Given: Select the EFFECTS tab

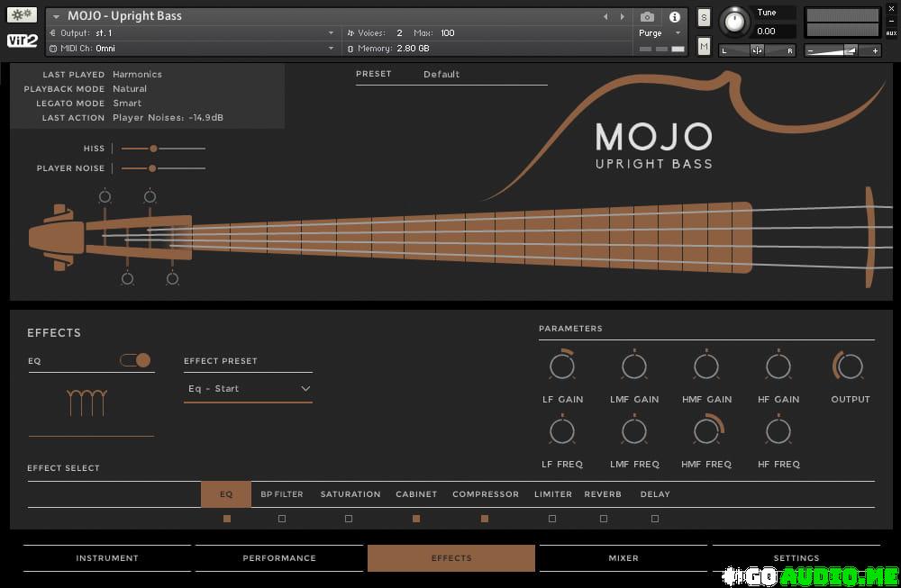Looking at the screenshot, I should [451, 558].
